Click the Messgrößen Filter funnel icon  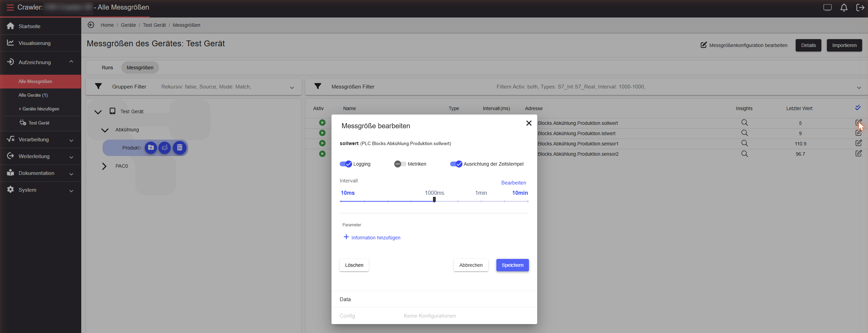tap(318, 86)
